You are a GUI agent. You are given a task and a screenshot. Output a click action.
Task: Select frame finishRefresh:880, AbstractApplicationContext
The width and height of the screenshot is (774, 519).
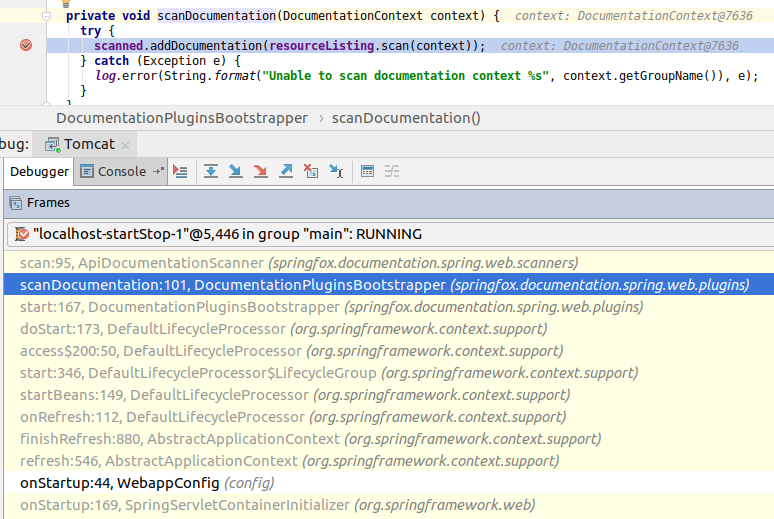pyautogui.click(x=389, y=439)
